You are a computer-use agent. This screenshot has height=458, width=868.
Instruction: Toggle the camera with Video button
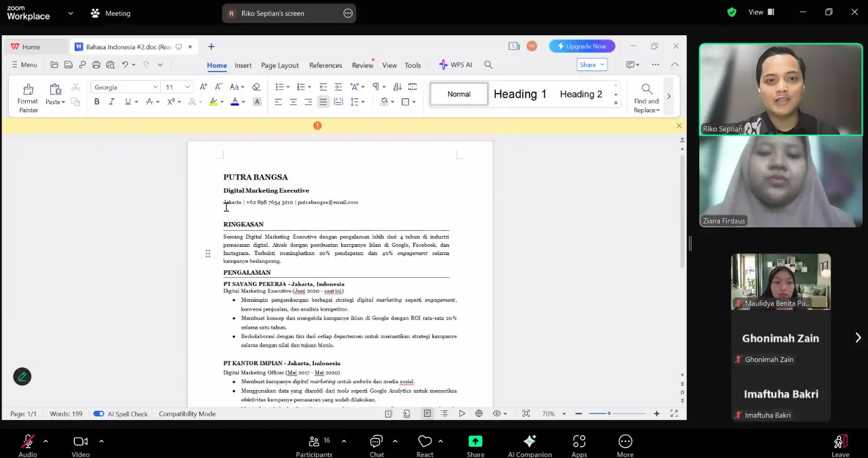click(81, 446)
